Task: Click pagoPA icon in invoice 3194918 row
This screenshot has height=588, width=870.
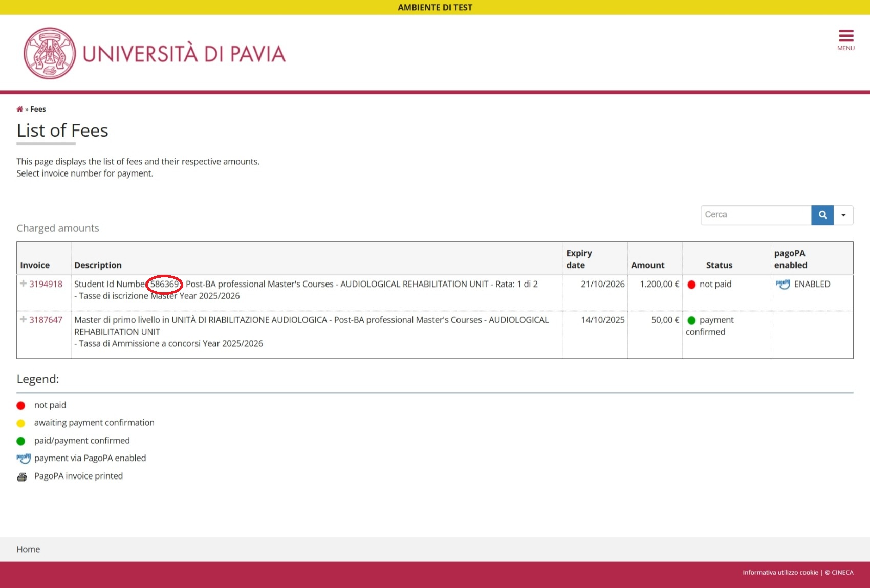Action: click(782, 284)
